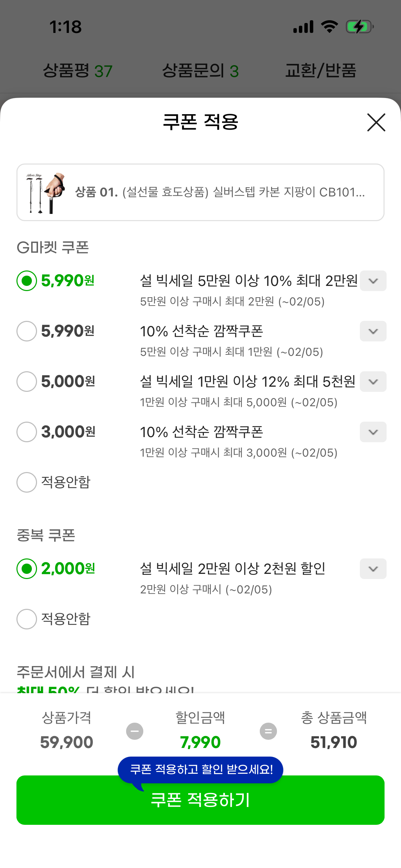Image resolution: width=401 pixels, height=868 pixels.
Task: Select the 설 빅세일 5만원 이상 10% coupon
Action: (x=27, y=281)
